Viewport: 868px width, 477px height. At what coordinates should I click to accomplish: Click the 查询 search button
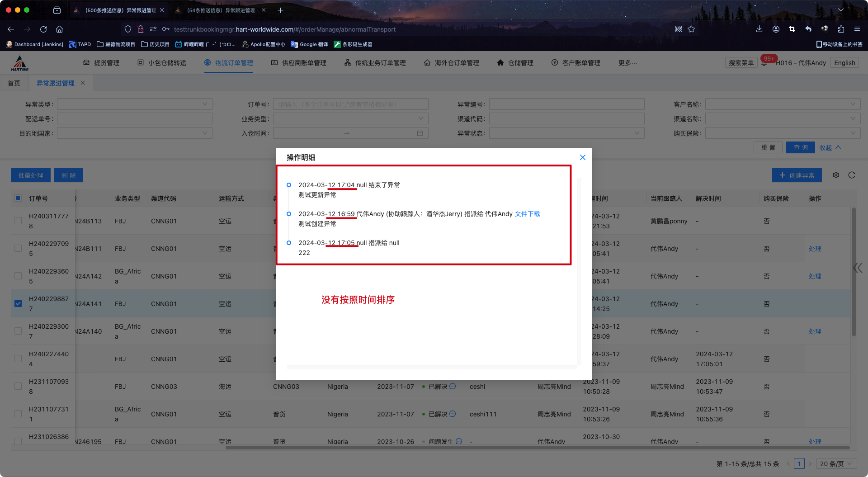coord(800,147)
